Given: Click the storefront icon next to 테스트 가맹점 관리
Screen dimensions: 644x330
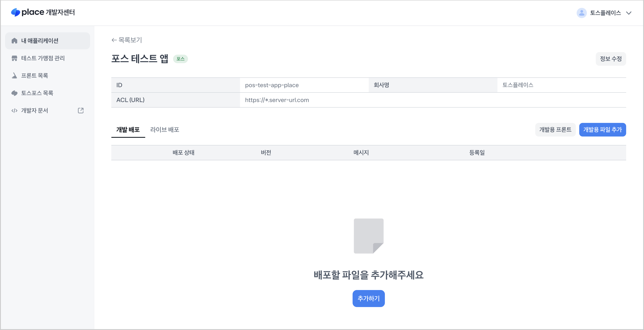Looking at the screenshot, I should pos(14,58).
